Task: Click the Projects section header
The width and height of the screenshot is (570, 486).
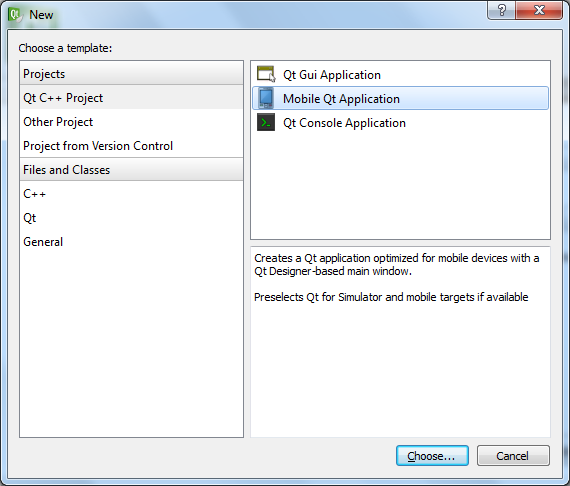Action: [x=131, y=73]
